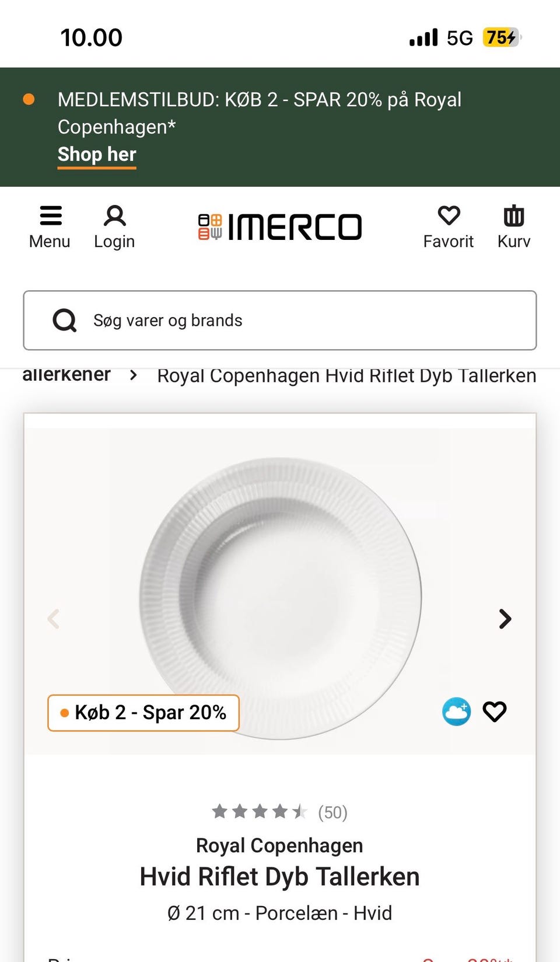The width and height of the screenshot is (560, 962).
Task: Tap the 'Køb 2 - Spar 20%' badge
Action: point(143,713)
